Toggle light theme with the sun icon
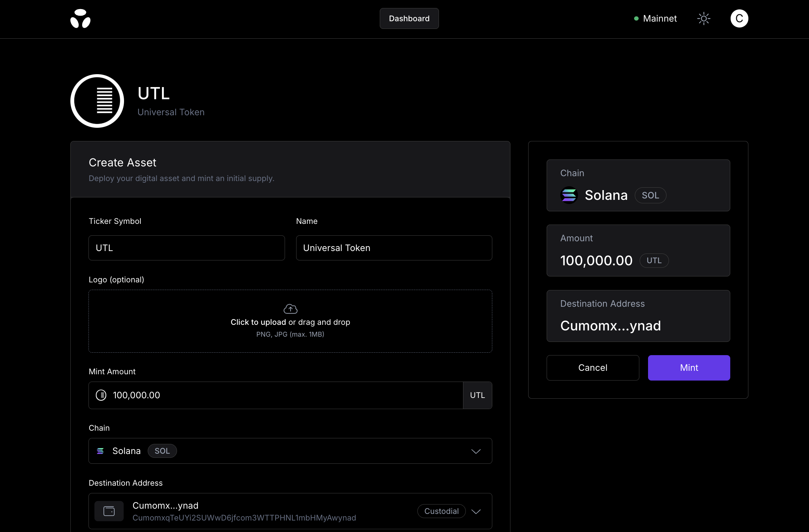809x532 pixels. point(703,18)
